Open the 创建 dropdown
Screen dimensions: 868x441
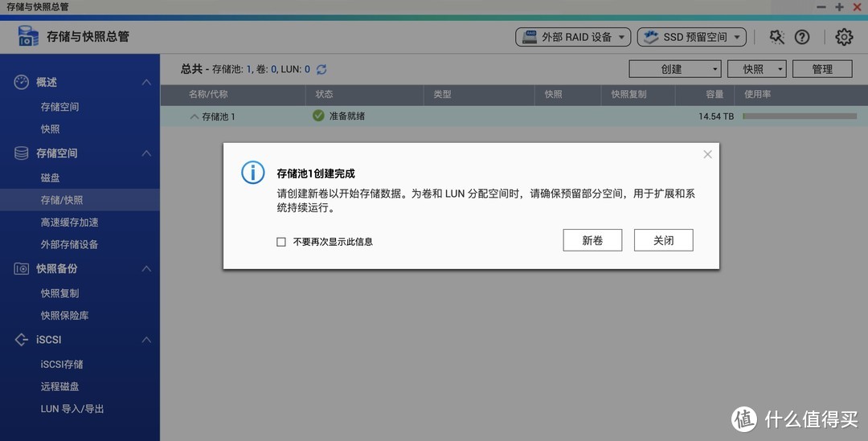[675, 69]
